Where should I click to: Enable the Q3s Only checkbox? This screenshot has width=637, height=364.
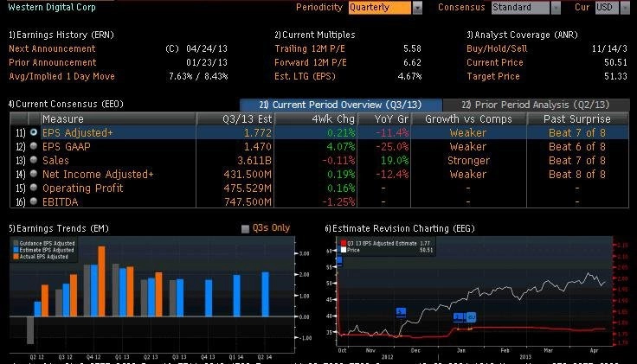245,229
